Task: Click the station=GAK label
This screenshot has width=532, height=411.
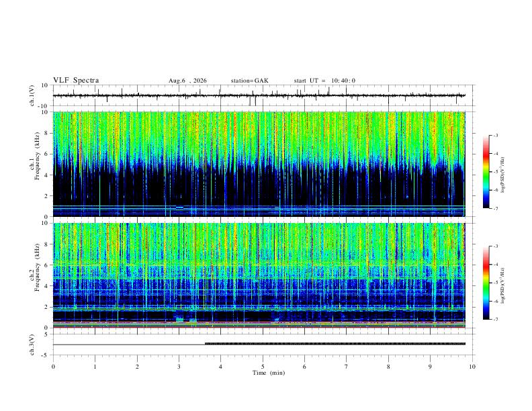Action: [249, 81]
